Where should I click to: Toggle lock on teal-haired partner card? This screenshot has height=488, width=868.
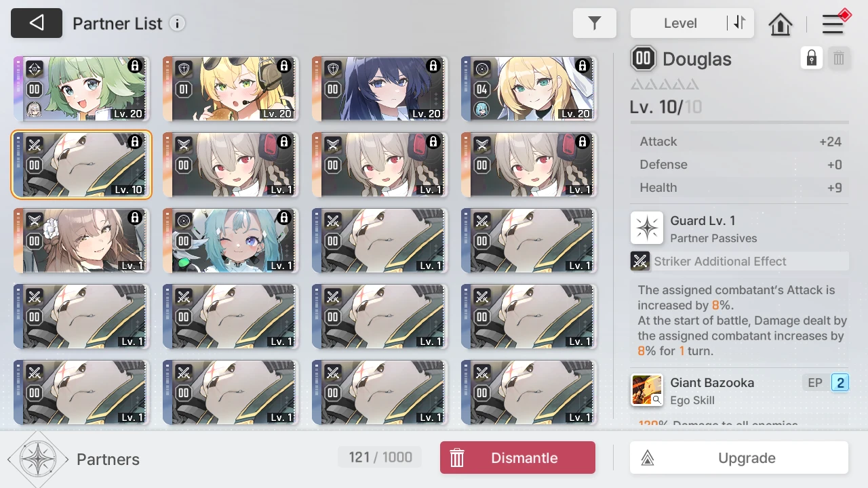pos(284,218)
